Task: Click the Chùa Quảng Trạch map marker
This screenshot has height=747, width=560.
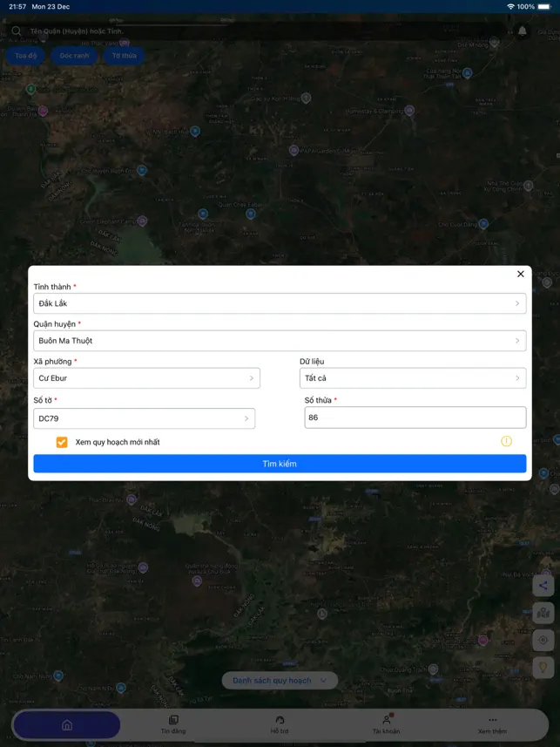Action: 434,669
